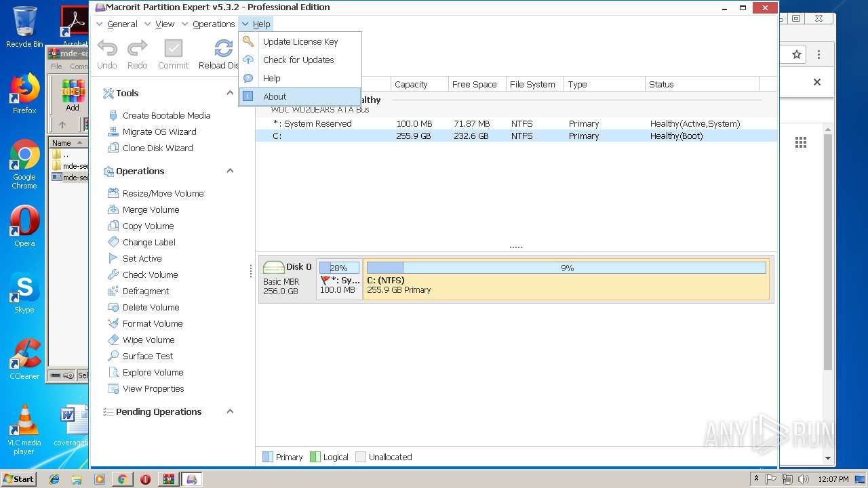Select the System Reserved partition row
The image size is (868, 488).
pyautogui.click(x=516, y=123)
